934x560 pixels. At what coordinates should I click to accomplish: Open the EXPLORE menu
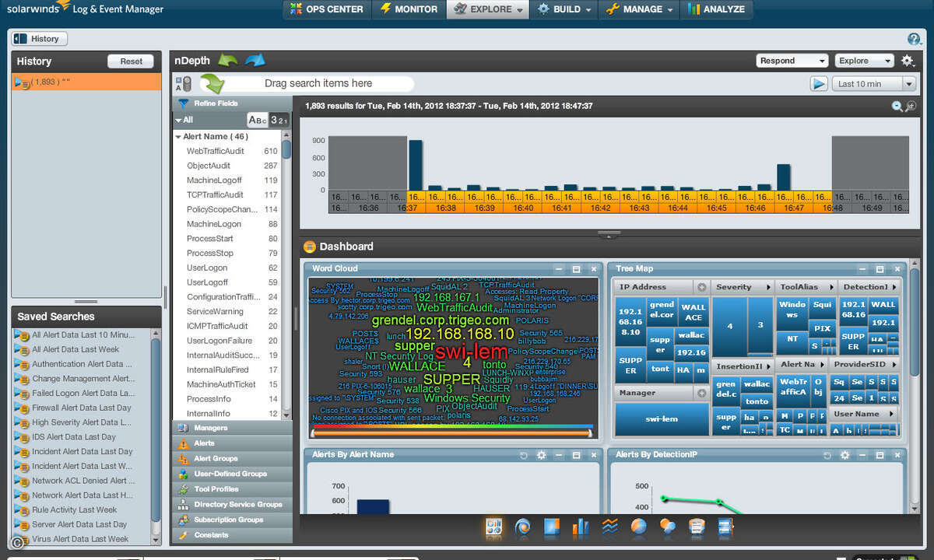[x=489, y=9]
